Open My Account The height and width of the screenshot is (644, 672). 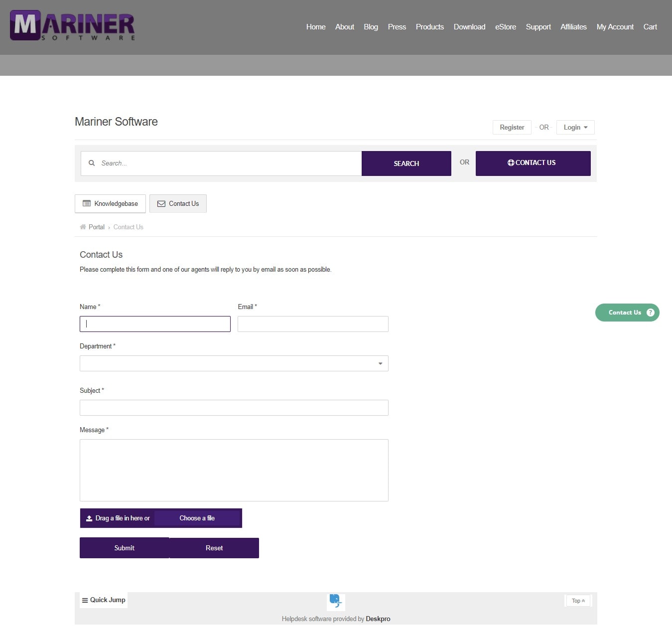click(x=615, y=27)
